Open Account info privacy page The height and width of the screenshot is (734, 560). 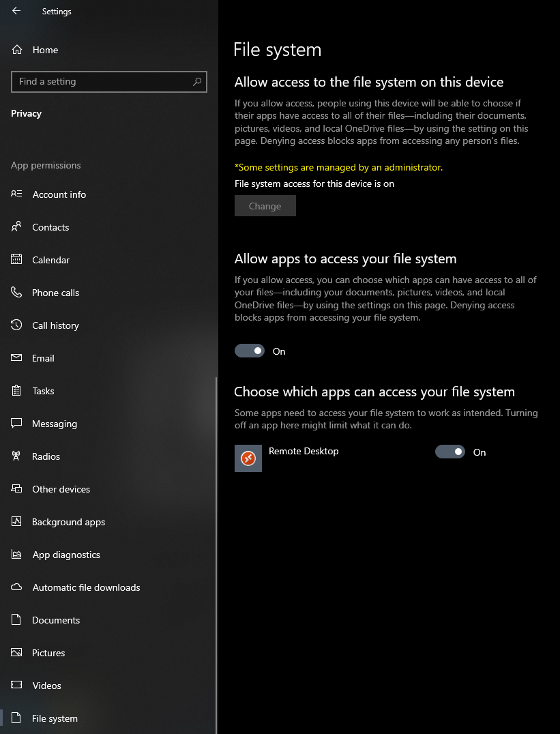pos(108,194)
